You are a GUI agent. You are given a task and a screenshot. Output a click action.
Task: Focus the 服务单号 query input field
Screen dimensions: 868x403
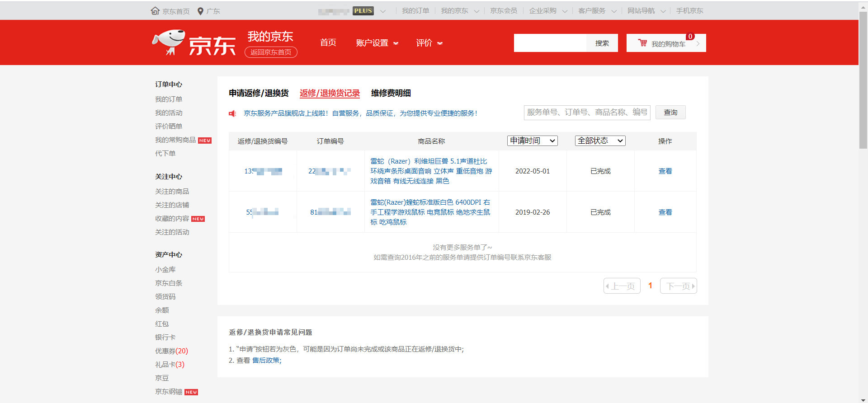point(587,112)
